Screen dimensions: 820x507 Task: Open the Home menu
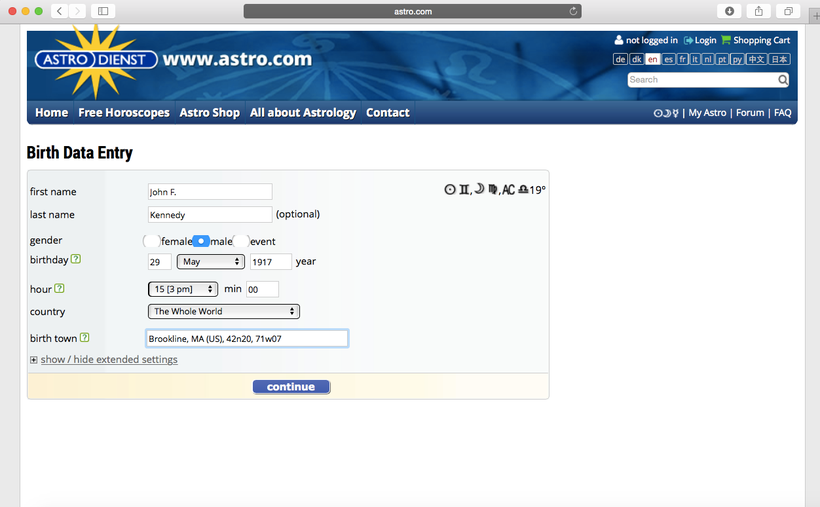click(51, 112)
